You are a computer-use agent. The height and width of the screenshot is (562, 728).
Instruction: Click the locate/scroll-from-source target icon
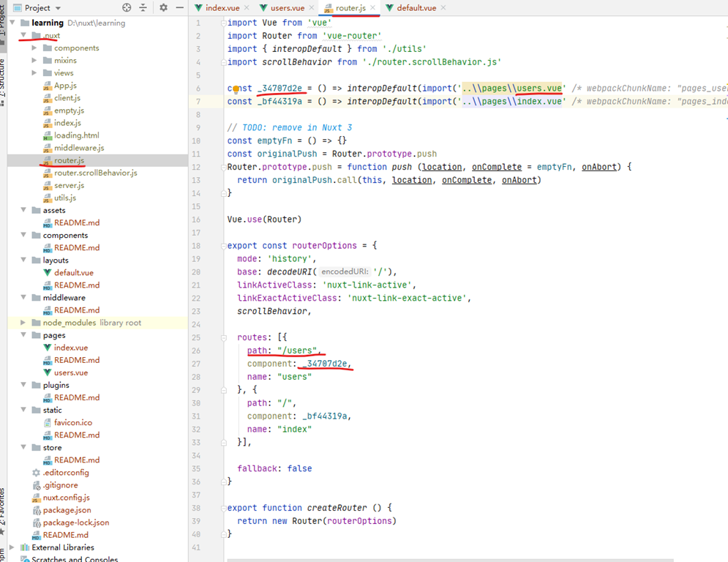point(127,7)
